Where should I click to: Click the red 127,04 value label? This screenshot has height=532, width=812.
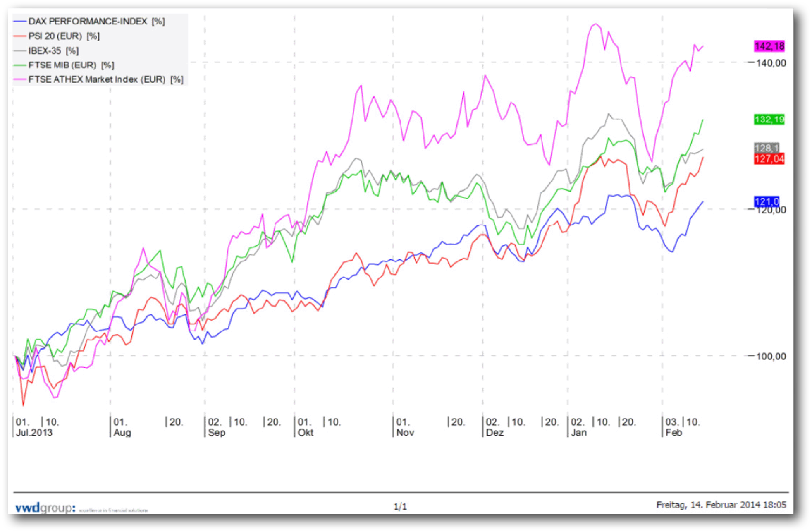click(x=769, y=159)
